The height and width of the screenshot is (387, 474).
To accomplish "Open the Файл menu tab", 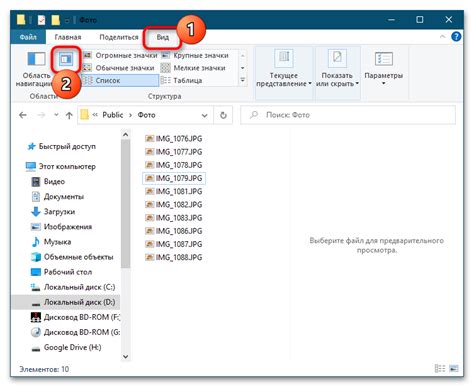I will (x=28, y=37).
